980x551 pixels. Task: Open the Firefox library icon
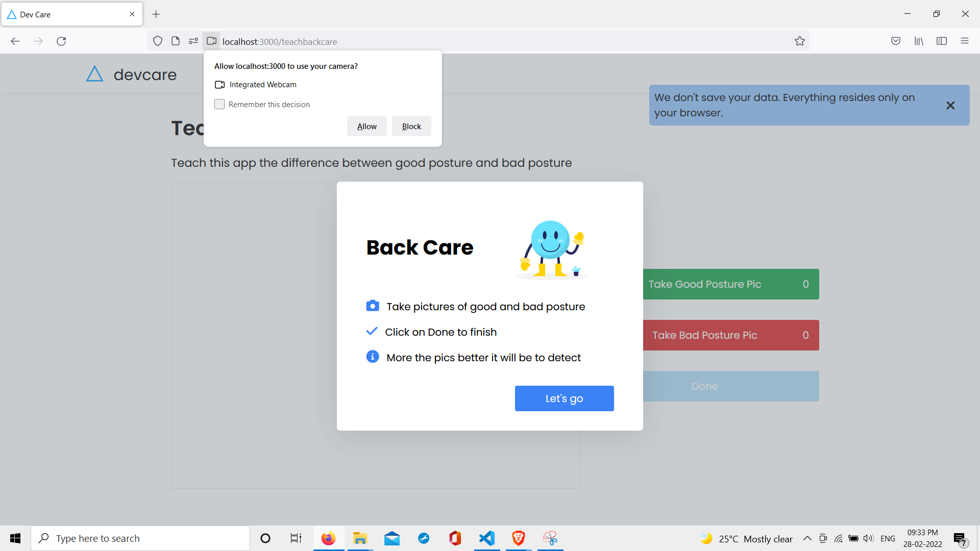point(919,41)
